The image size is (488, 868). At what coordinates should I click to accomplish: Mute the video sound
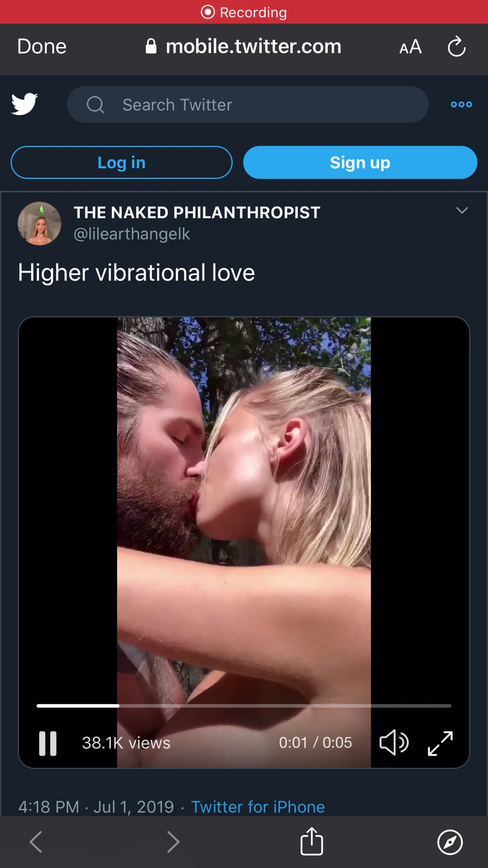pyautogui.click(x=394, y=742)
